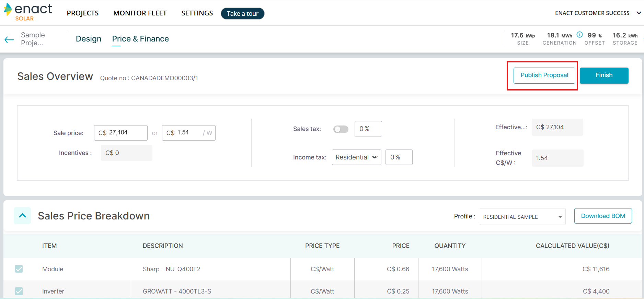Start the Take a tour walkthrough
644x299 pixels.
pyautogui.click(x=242, y=14)
